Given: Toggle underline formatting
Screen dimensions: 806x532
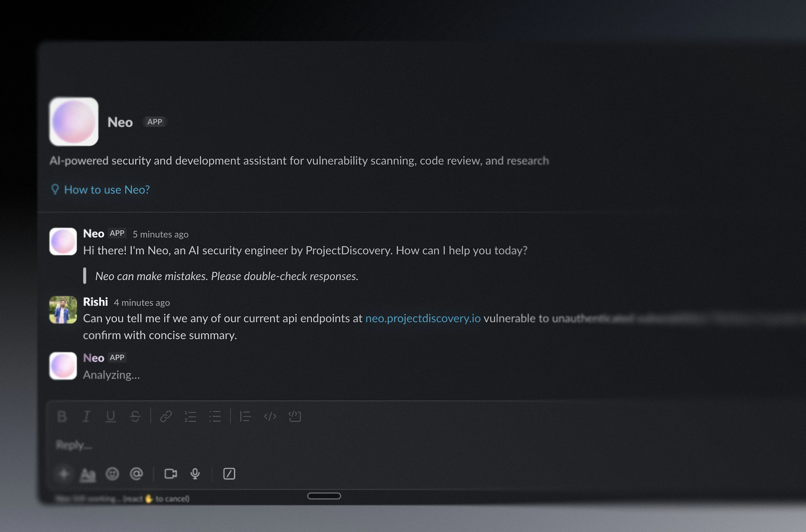Looking at the screenshot, I should tap(111, 416).
